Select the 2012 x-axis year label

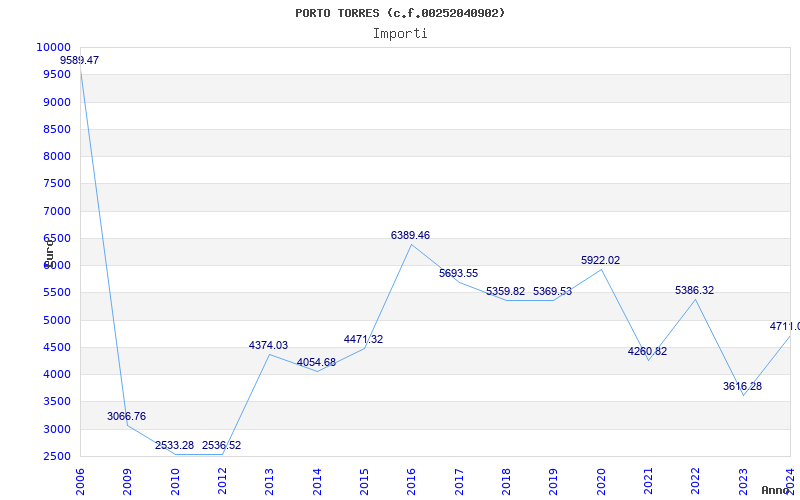click(222, 482)
